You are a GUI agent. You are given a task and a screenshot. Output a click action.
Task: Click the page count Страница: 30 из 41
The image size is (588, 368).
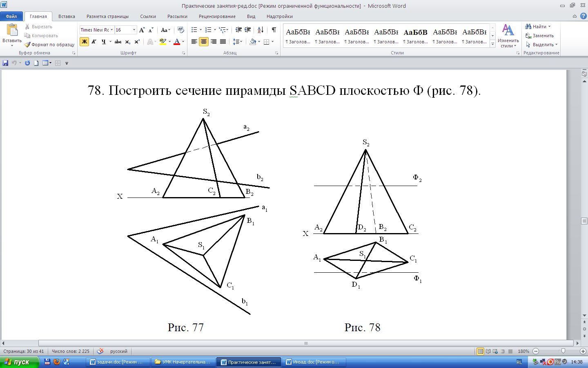coord(24,351)
